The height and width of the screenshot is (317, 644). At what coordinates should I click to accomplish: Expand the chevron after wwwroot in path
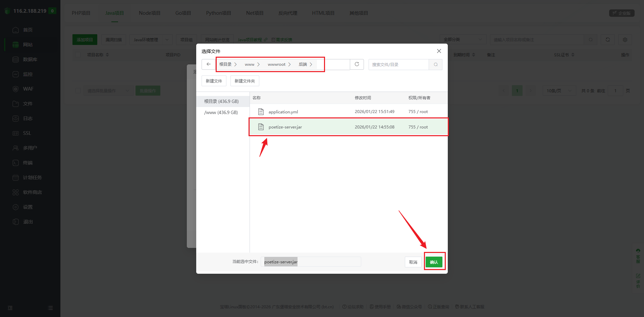coord(289,64)
